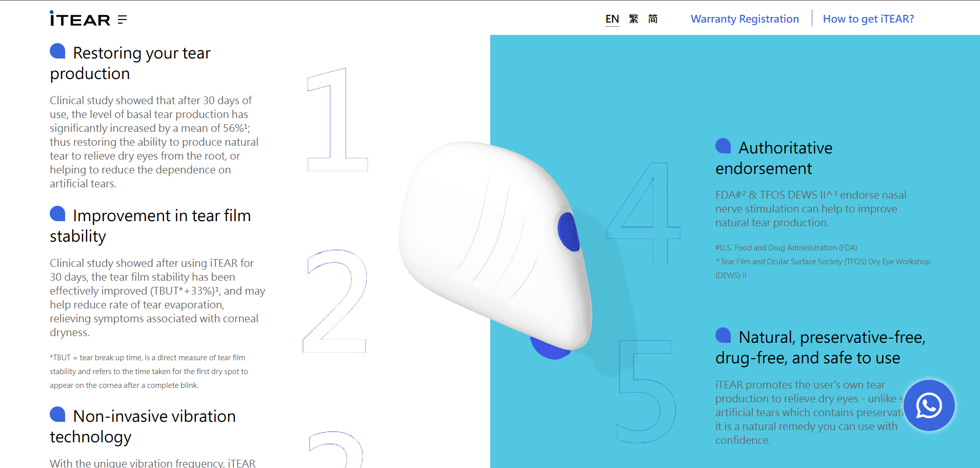980x468 pixels.
Task: Click the large outlined number 2
Action: pos(334,301)
